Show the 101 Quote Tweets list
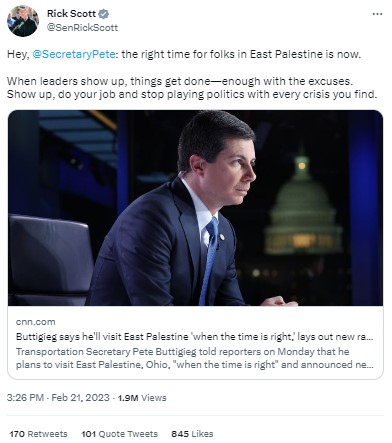 120,434
